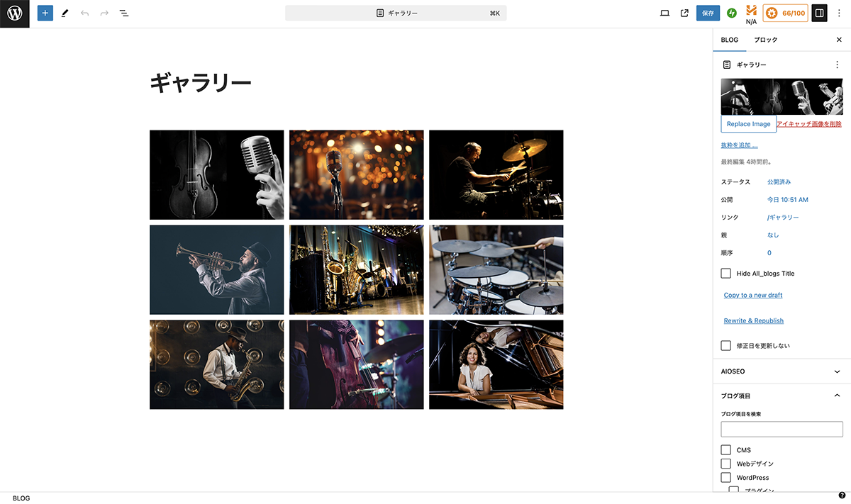Click the WordPress logo icon

point(14,13)
